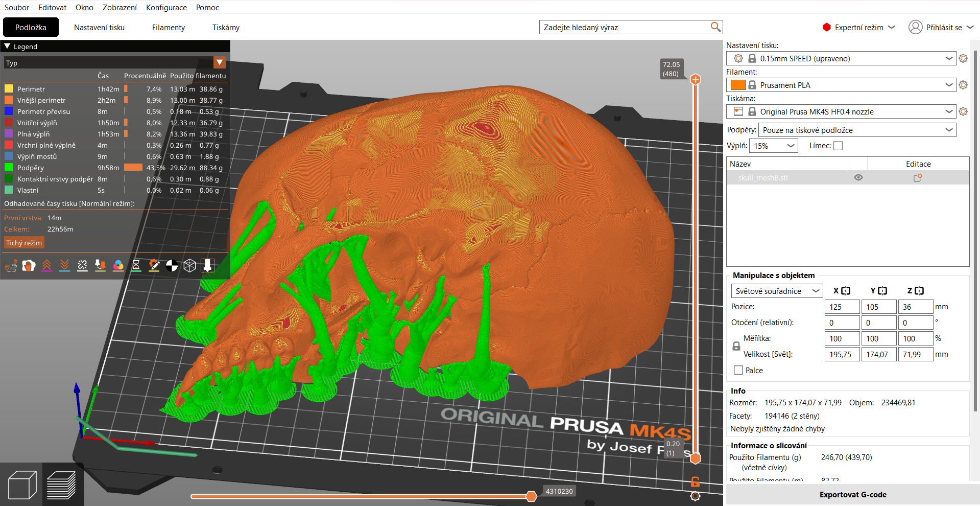The width and height of the screenshot is (980, 506).
Task: Open the Konfigurace menu
Action: [166, 7]
